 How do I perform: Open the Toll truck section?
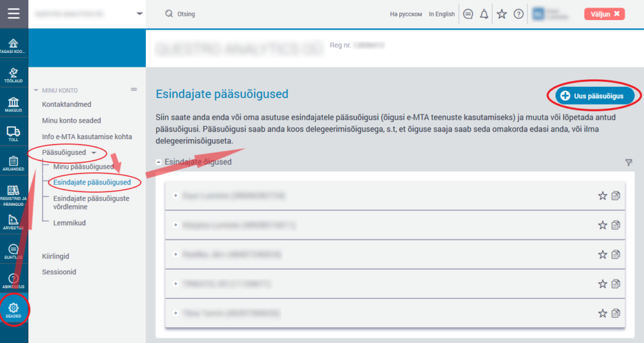pyautogui.click(x=14, y=134)
